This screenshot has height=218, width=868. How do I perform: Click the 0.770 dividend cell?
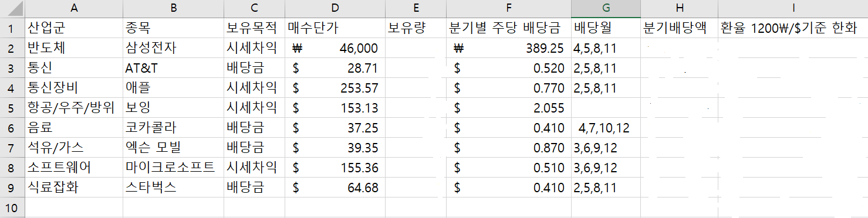tap(508, 87)
